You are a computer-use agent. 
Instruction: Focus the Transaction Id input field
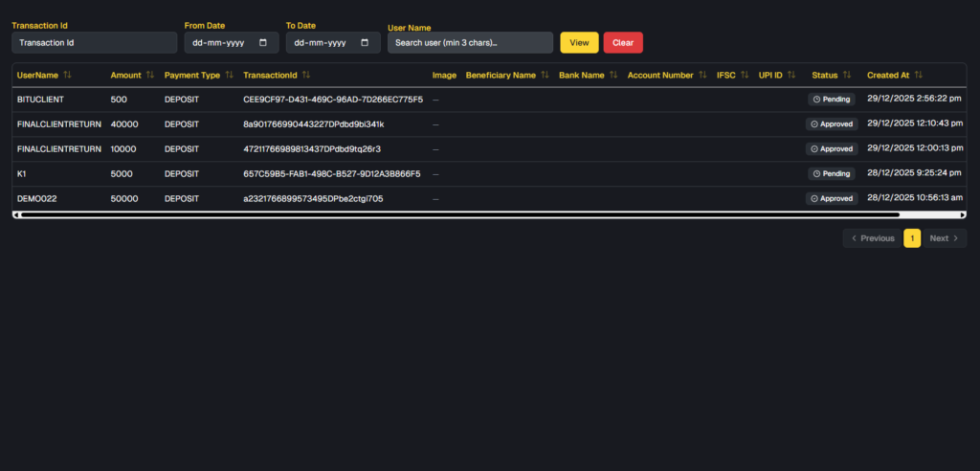coord(94,43)
